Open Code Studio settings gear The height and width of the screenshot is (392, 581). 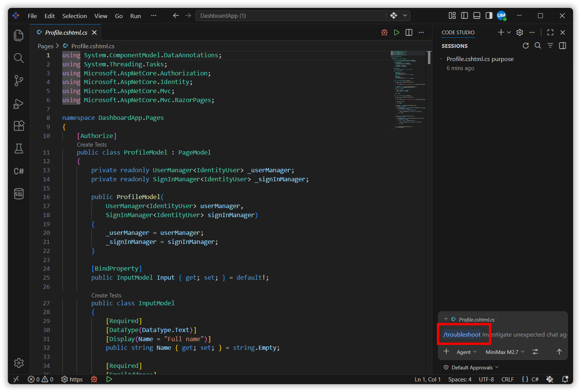(x=520, y=32)
